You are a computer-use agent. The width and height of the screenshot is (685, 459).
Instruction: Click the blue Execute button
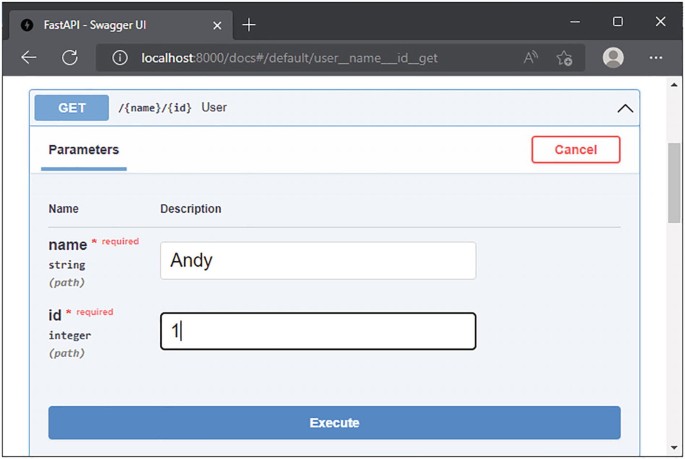334,423
